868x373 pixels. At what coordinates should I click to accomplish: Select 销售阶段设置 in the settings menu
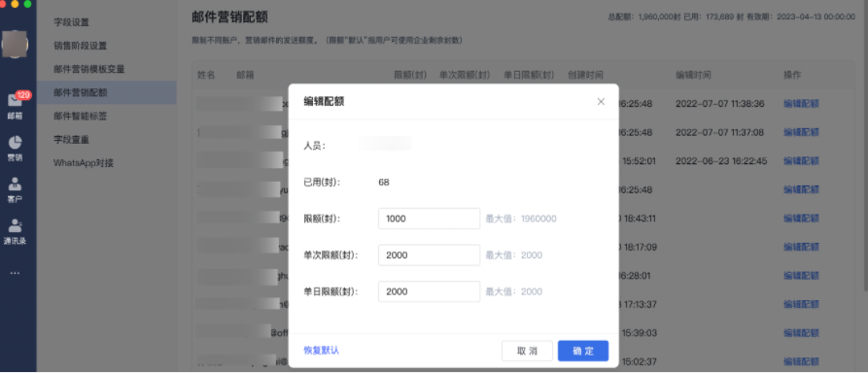81,46
